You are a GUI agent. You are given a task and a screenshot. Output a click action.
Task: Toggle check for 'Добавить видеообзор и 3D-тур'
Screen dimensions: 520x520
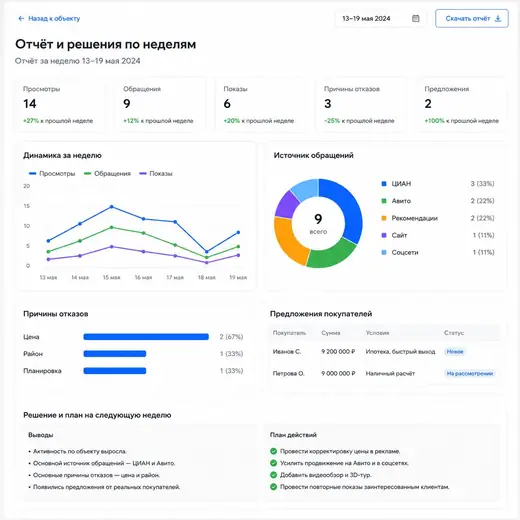[x=274, y=475]
